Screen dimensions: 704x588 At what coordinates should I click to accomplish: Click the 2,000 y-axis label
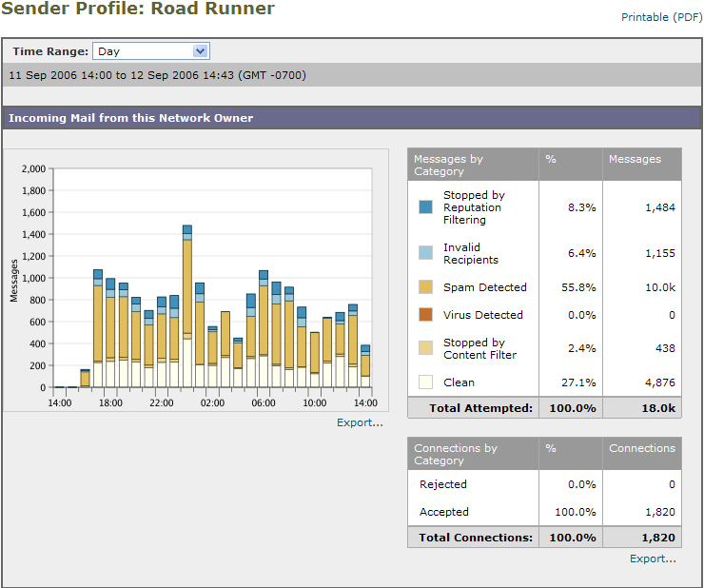click(x=33, y=169)
